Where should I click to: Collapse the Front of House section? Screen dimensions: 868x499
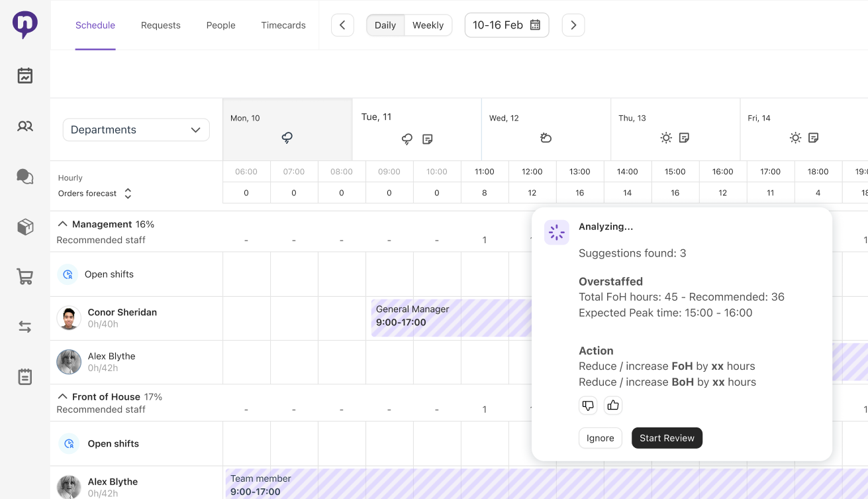pyautogui.click(x=63, y=397)
